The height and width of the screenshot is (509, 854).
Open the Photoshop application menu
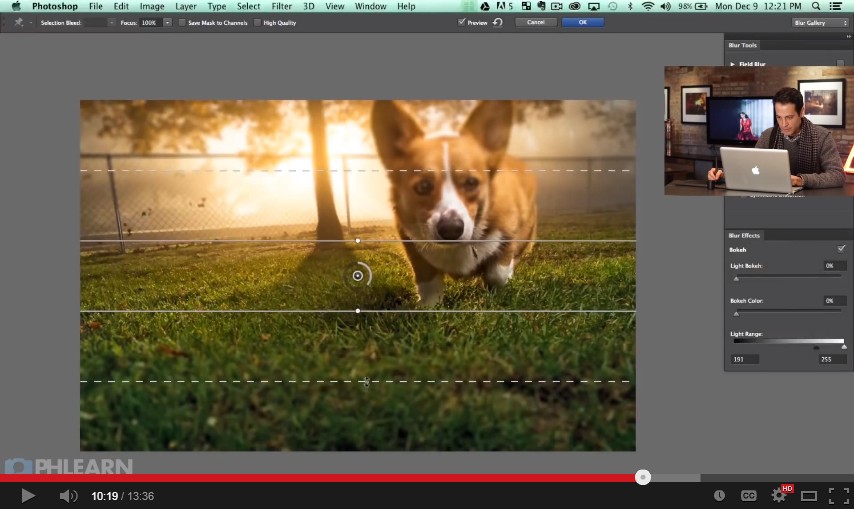click(x=54, y=6)
